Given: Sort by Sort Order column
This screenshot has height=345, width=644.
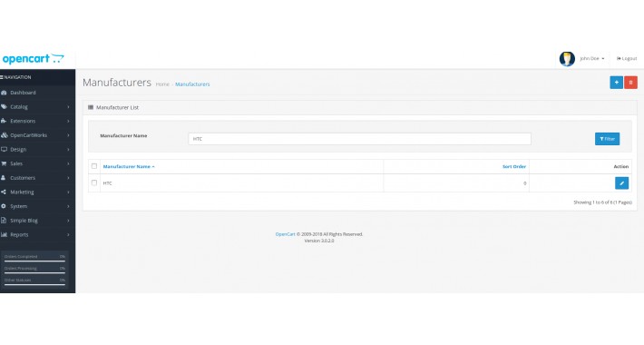Looking at the screenshot, I should pyautogui.click(x=514, y=166).
